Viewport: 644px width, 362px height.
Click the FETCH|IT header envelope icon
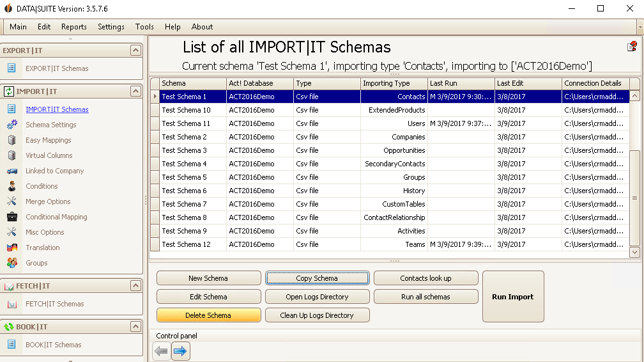point(9,286)
